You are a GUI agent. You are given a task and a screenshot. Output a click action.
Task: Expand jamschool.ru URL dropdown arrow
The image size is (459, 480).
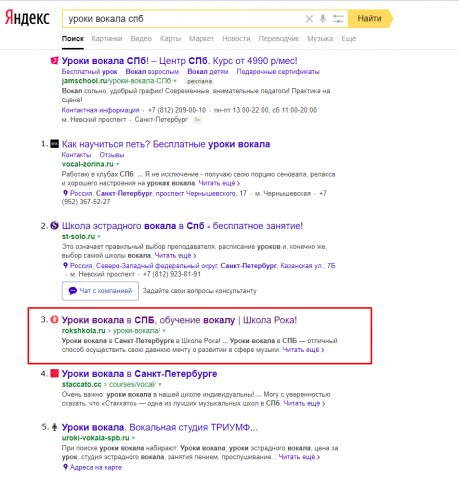tap(175, 81)
